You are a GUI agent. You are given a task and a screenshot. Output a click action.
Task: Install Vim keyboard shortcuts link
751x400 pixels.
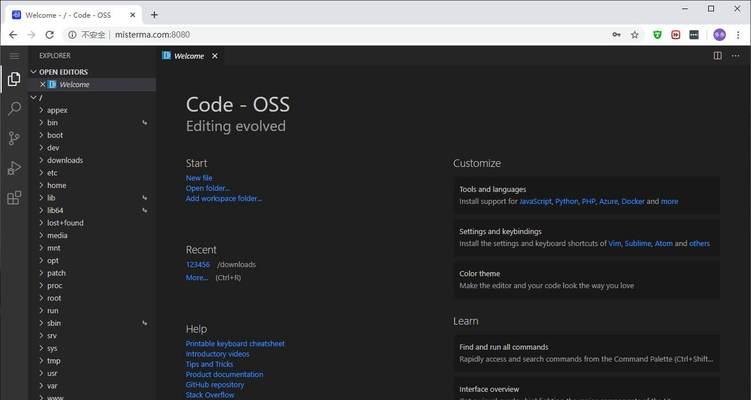(614, 243)
